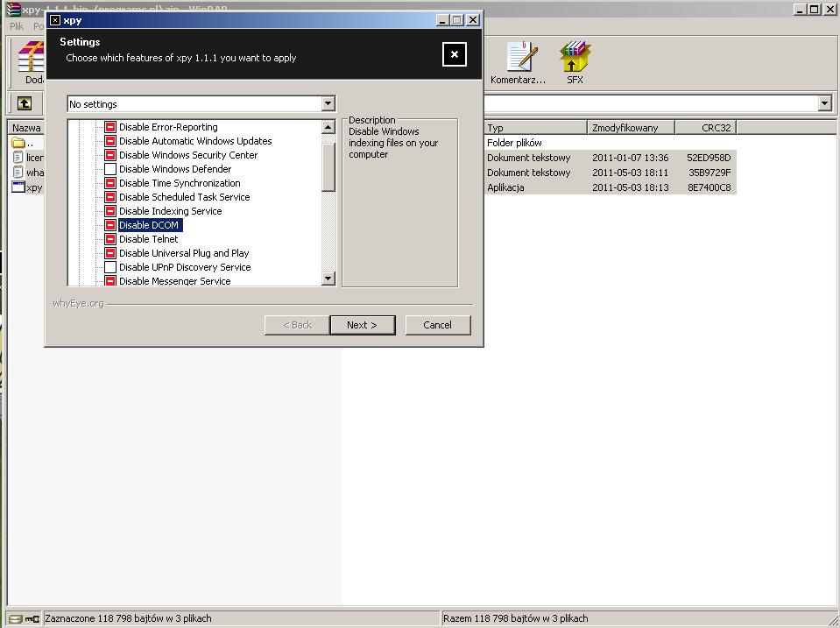
Task: Minimize the xpy dialog window
Action: tap(442, 20)
